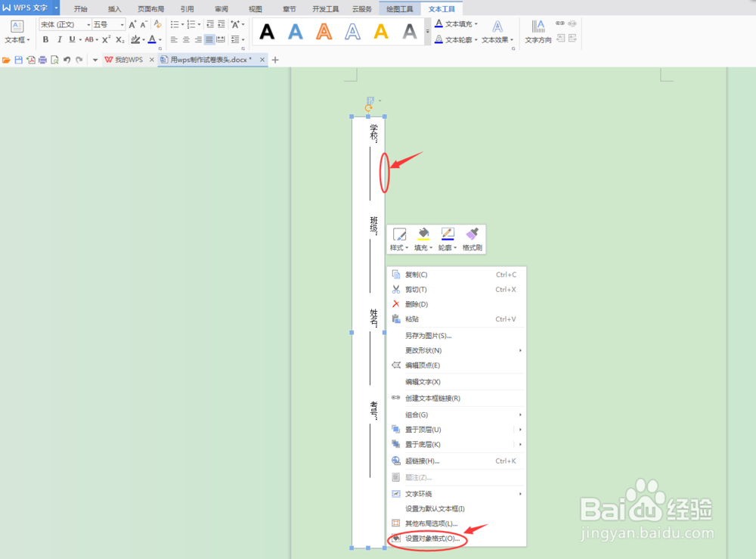Click Save icon in quick toolbar
This screenshot has height=559, width=756.
[18, 60]
